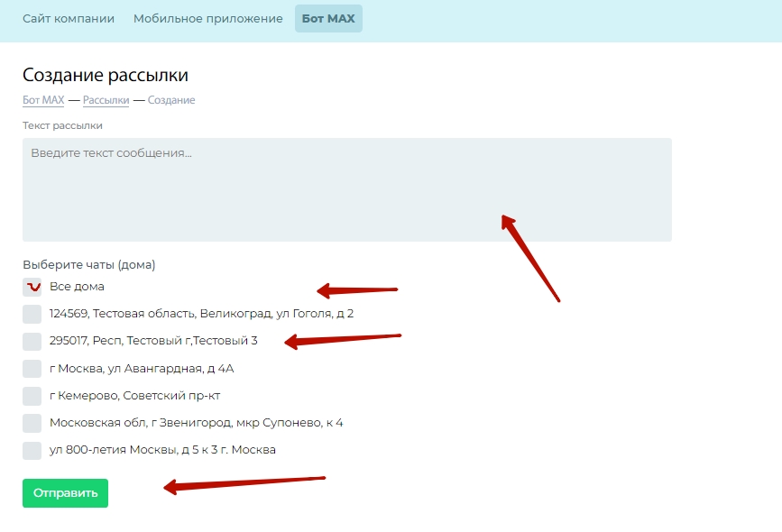Click the г Москва, ул Авангардная label text
Viewport: 782px width, 532px height.
tap(142, 369)
